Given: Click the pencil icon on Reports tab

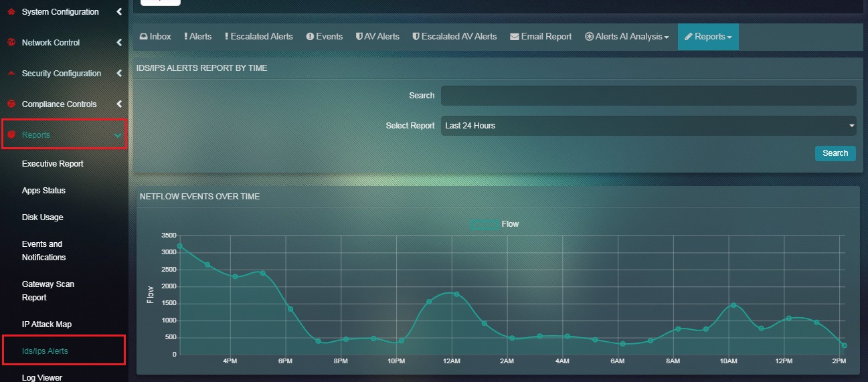Looking at the screenshot, I should [x=688, y=37].
